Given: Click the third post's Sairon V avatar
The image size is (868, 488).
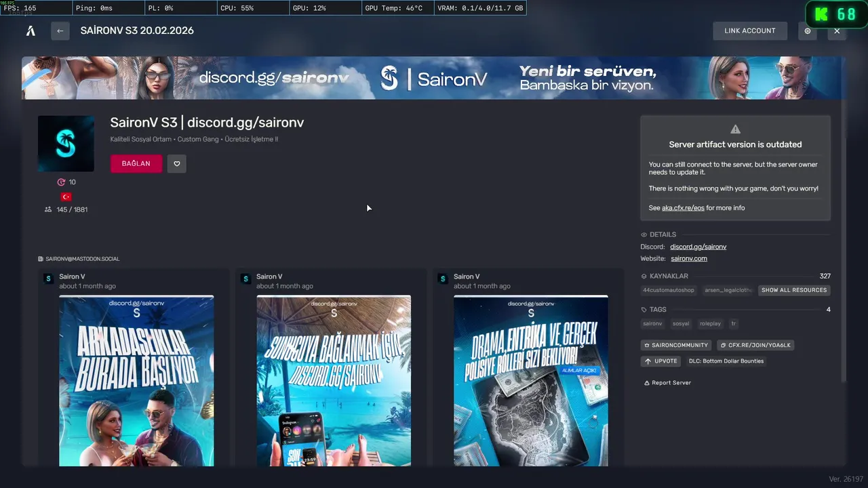Looking at the screenshot, I should tap(443, 279).
